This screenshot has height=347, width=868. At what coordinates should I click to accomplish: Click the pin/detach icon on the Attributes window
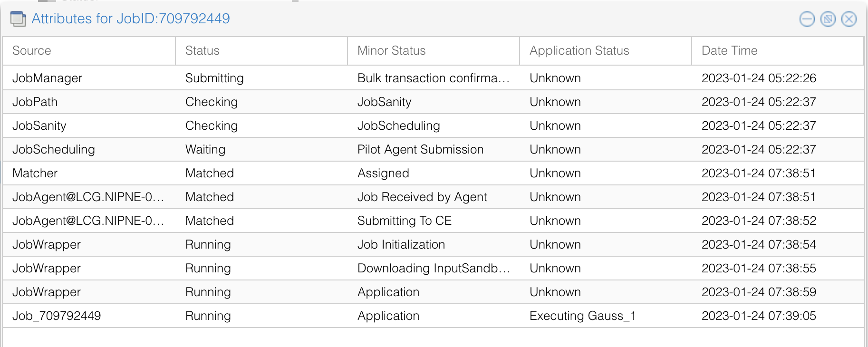[828, 19]
